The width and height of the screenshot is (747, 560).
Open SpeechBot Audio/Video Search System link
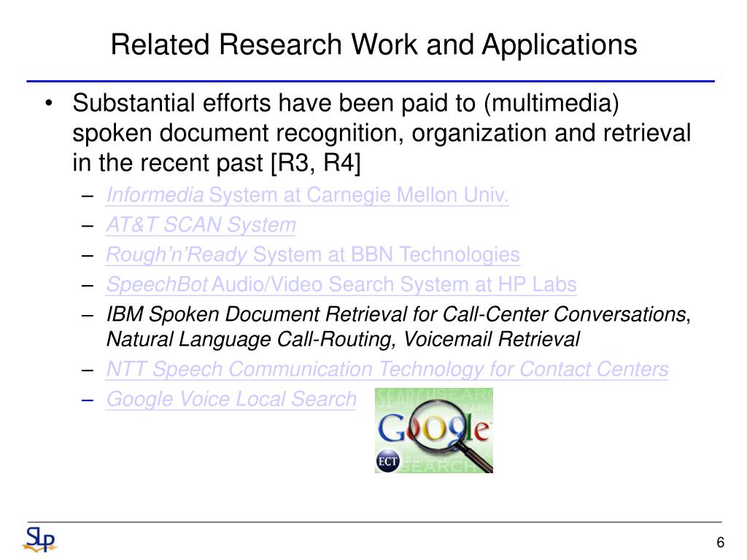(341, 285)
